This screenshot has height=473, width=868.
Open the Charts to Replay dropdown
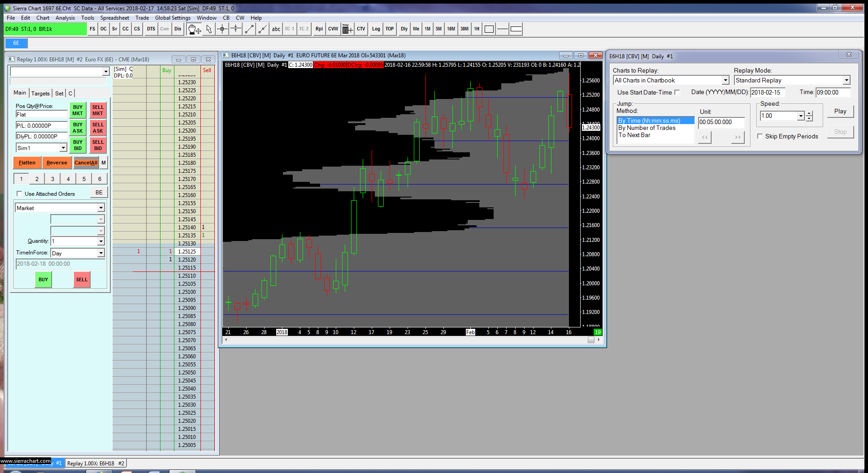(x=725, y=80)
